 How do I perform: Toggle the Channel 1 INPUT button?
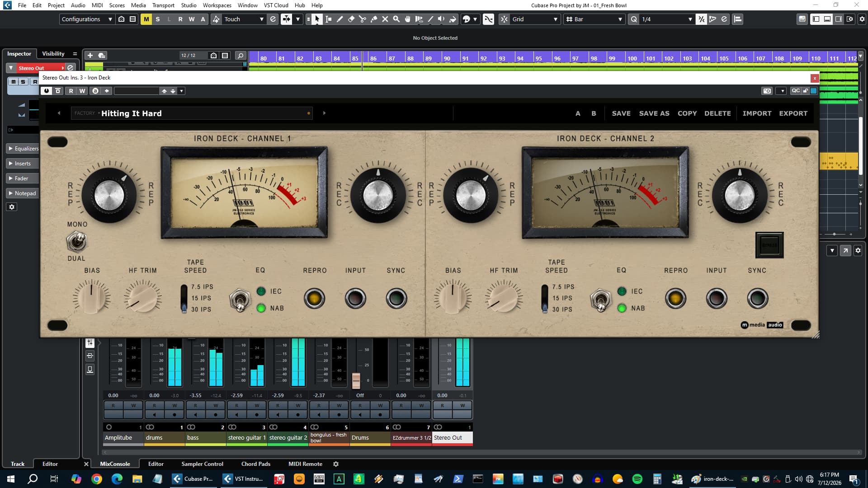[x=355, y=299]
